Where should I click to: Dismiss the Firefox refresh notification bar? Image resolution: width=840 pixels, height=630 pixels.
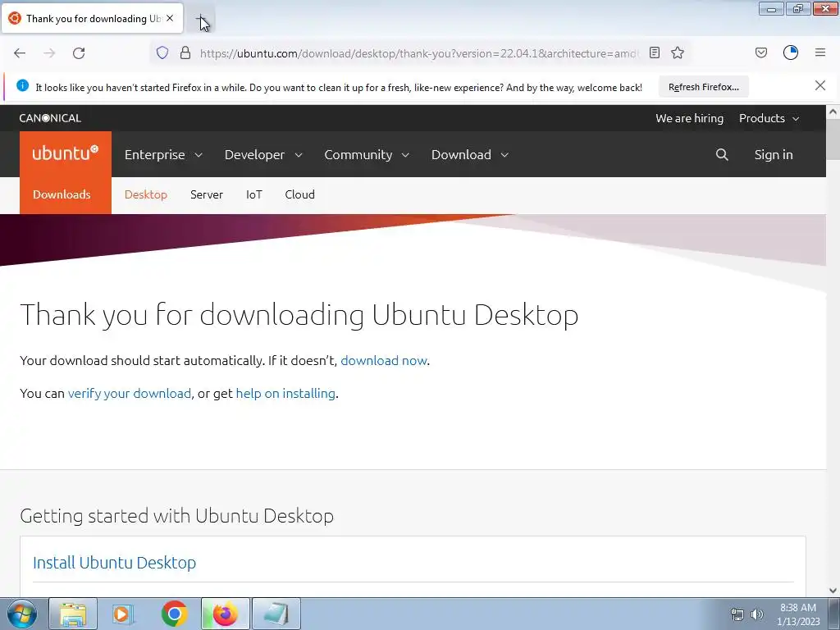point(820,85)
